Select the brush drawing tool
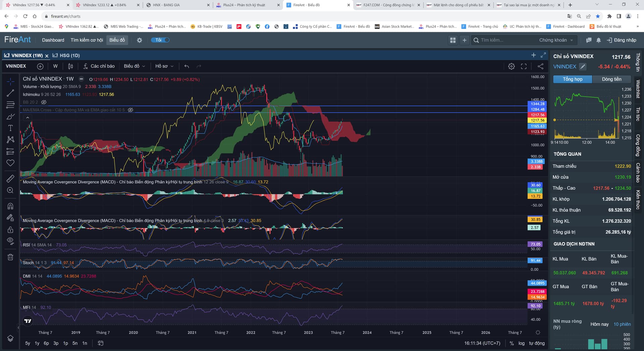644x351 pixels. [x=10, y=117]
